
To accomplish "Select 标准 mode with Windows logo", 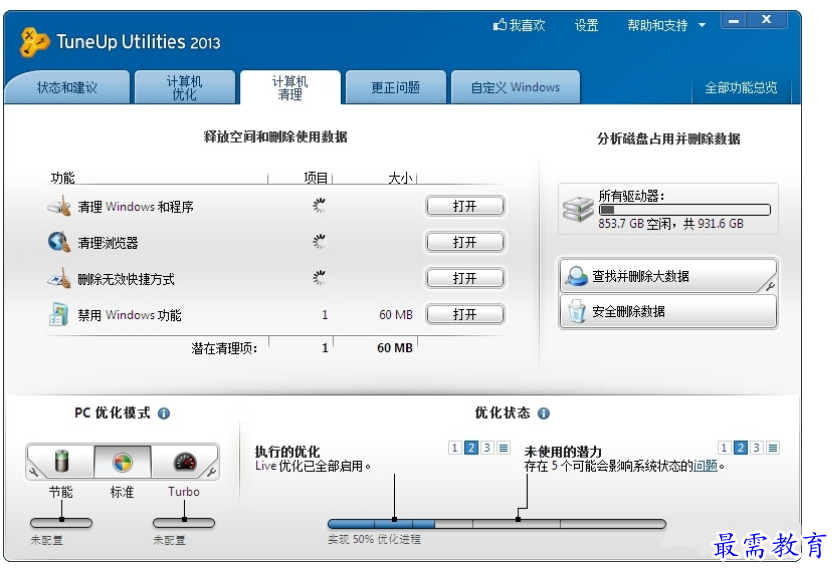I will pyautogui.click(x=122, y=461).
